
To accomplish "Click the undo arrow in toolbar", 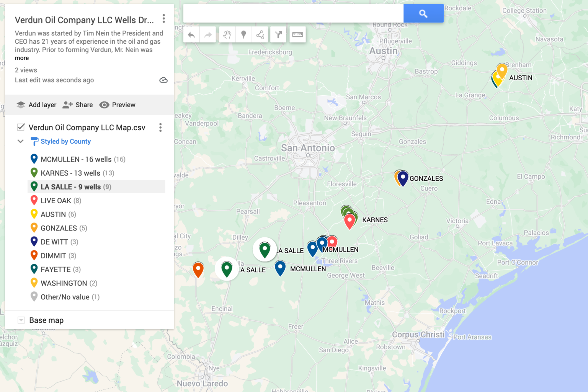I will 191,35.
